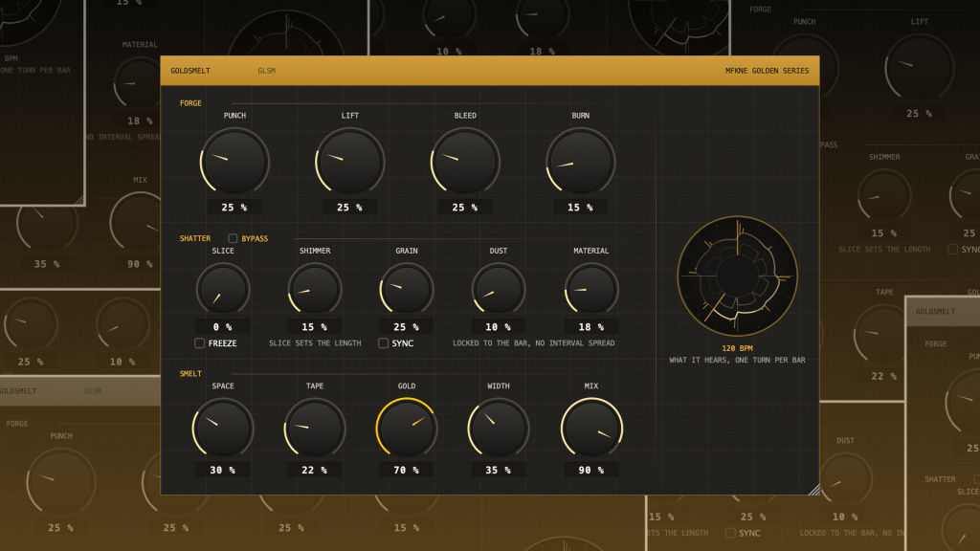
Task: Click the DUST knob in the Shatter section
Action: pos(499,289)
